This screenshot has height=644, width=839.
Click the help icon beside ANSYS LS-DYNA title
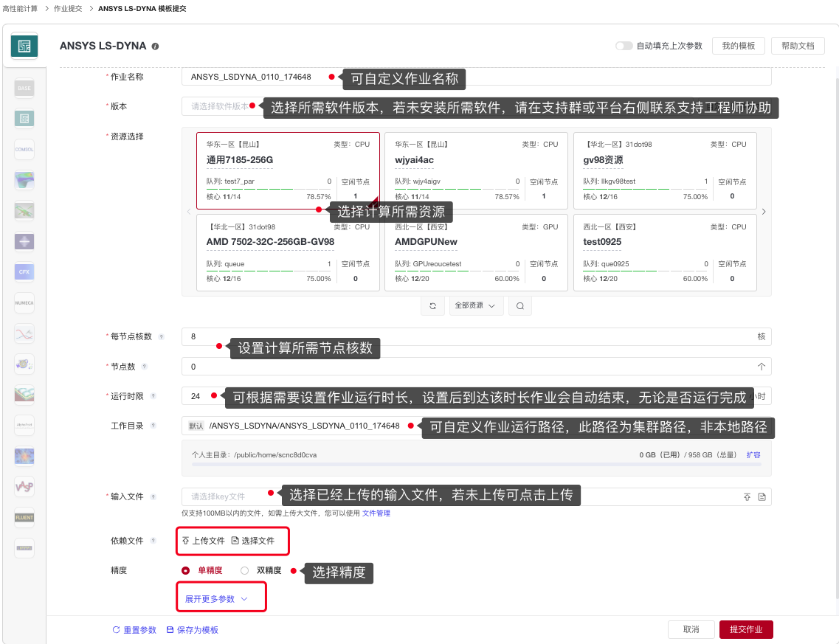[155, 46]
